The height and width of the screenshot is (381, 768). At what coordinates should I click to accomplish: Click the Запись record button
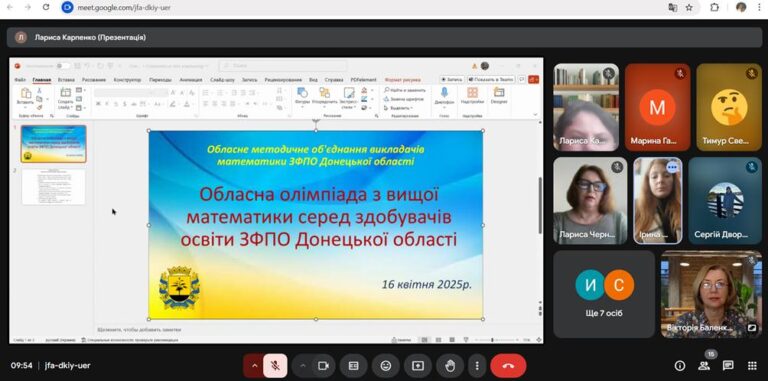451,79
